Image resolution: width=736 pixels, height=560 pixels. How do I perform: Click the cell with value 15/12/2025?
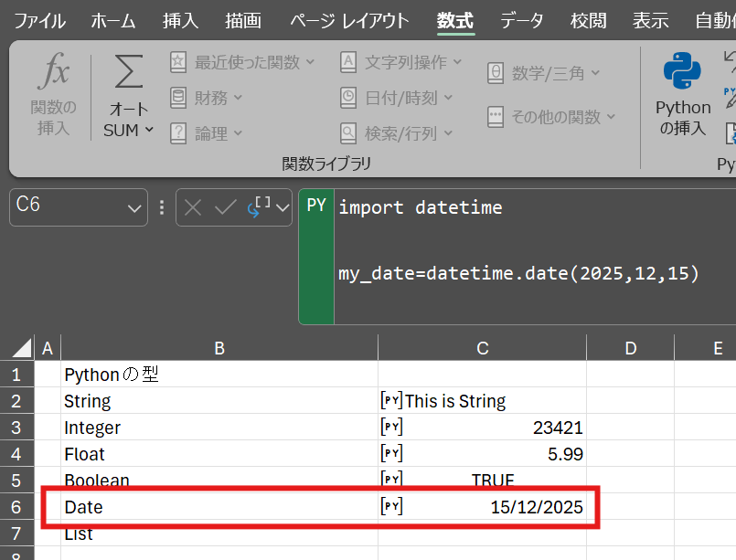tap(483, 506)
